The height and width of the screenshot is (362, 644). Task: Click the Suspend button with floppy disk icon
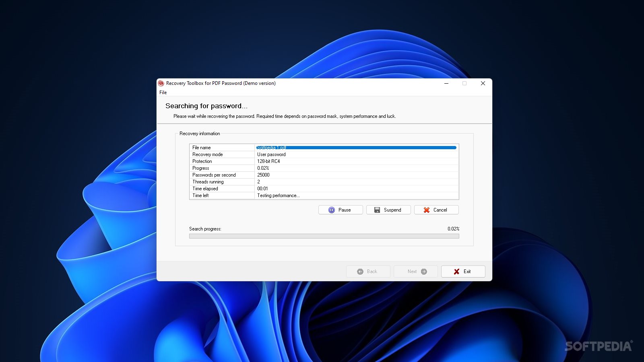pyautogui.click(x=388, y=210)
